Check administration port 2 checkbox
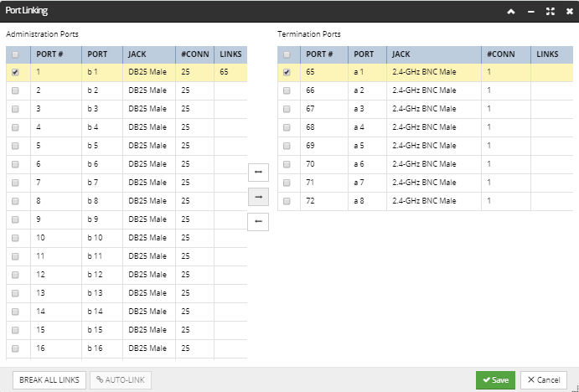Viewport: 579px width, 392px height. (15, 90)
